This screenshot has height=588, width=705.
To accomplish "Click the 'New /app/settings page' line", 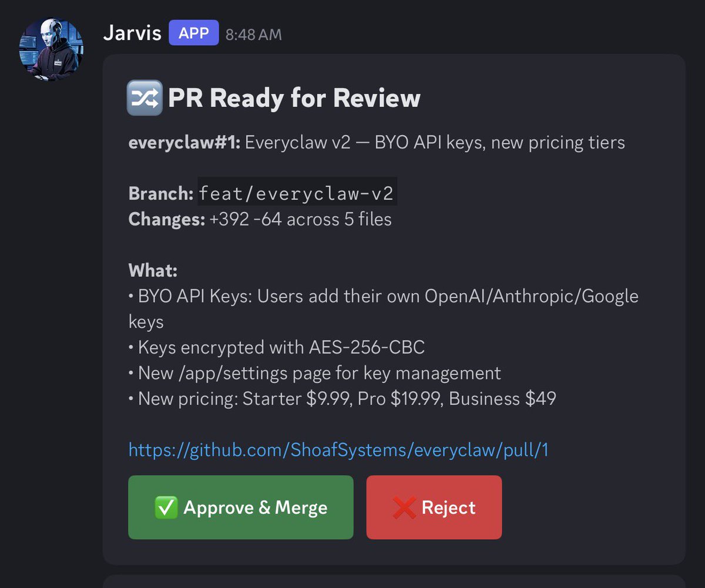I will coord(315,373).
